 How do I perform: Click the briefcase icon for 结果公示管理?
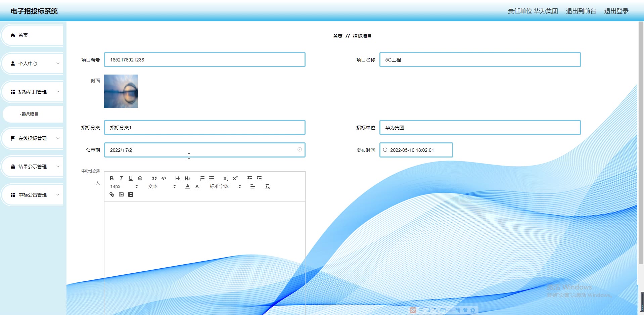point(13,167)
